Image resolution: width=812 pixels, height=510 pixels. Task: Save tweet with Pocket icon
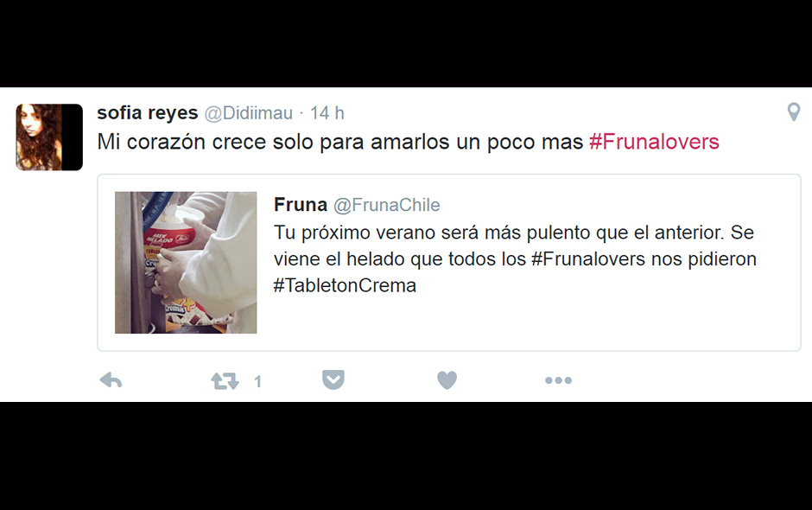tap(333, 380)
